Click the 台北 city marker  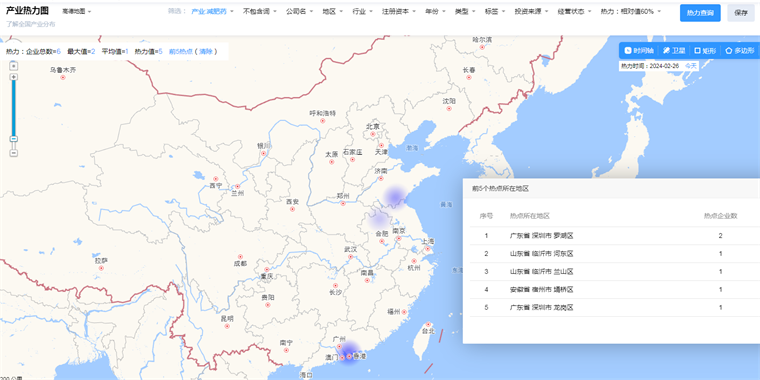pyautogui.click(x=428, y=324)
